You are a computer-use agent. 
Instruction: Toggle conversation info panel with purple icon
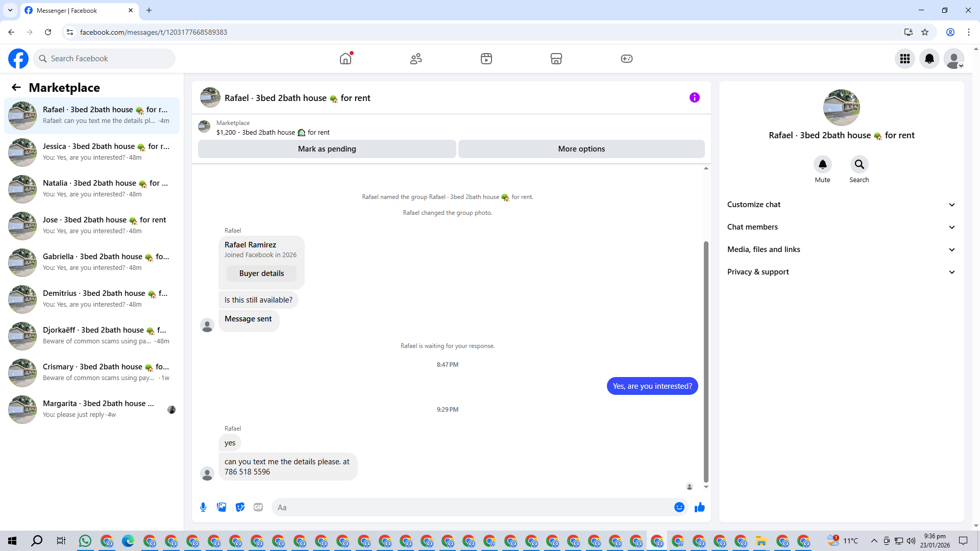[694, 97]
